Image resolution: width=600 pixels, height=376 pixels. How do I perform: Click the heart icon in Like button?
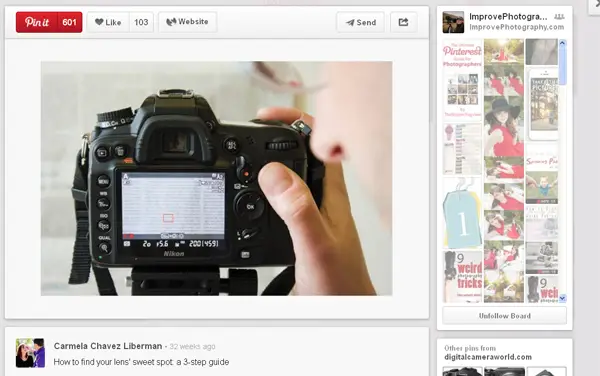coord(99,22)
